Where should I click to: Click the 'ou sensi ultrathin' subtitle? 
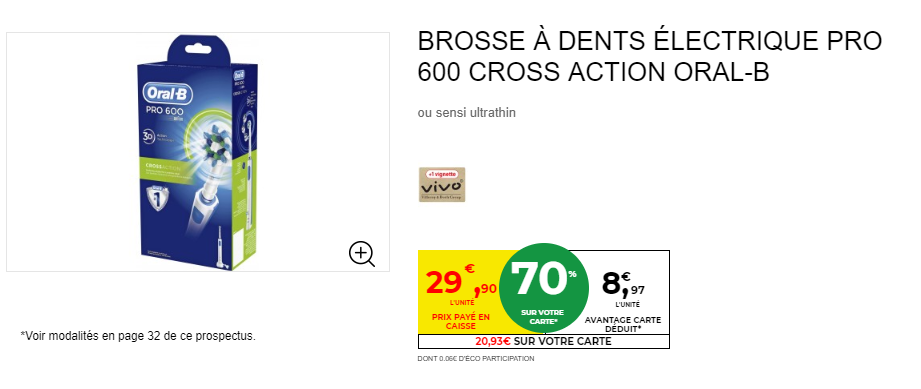pyautogui.click(x=466, y=113)
